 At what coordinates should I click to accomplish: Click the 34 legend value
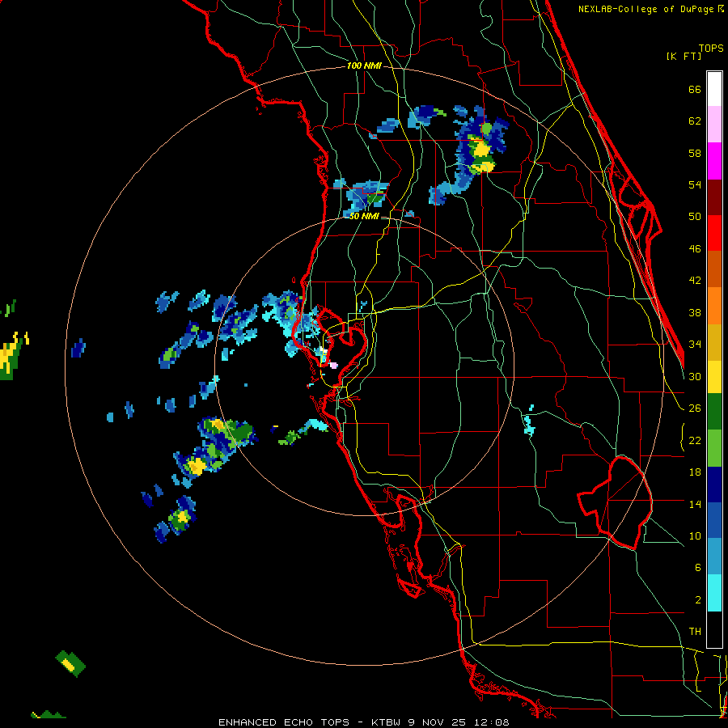695,344
